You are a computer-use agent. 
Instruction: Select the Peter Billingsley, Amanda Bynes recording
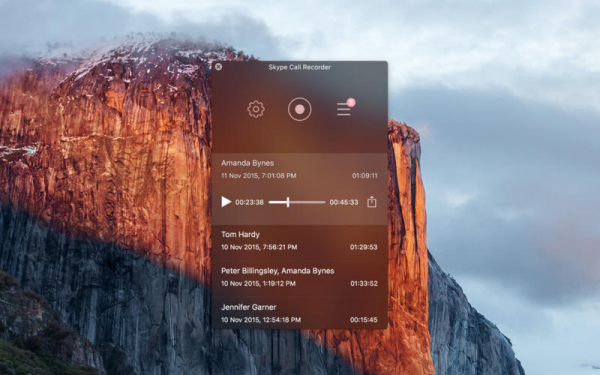pyautogui.click(x=299, y=277)
